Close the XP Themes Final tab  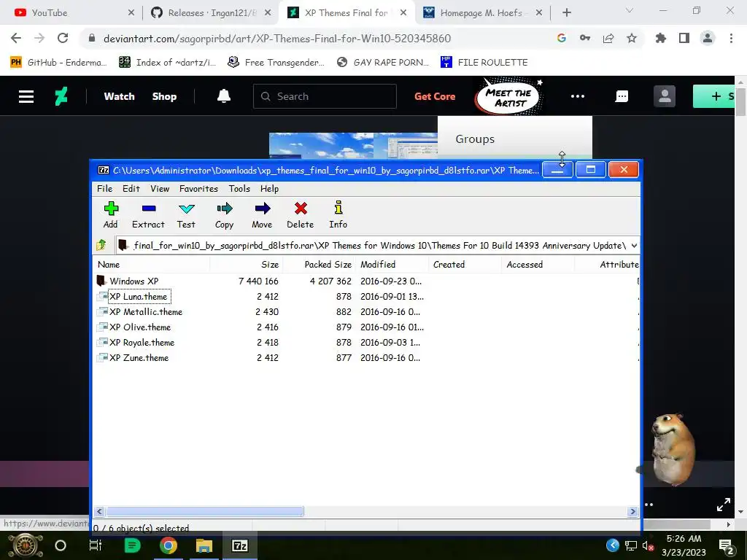click(403, 13)
